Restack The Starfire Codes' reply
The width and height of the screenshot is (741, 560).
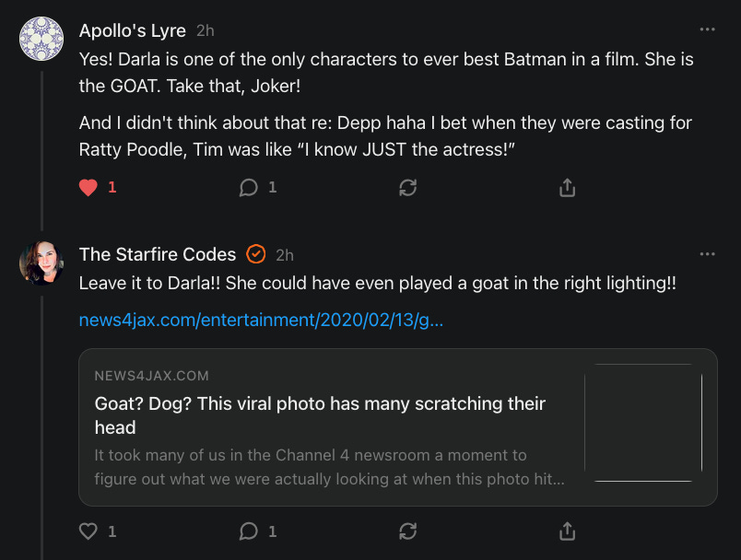coord(407,531)
